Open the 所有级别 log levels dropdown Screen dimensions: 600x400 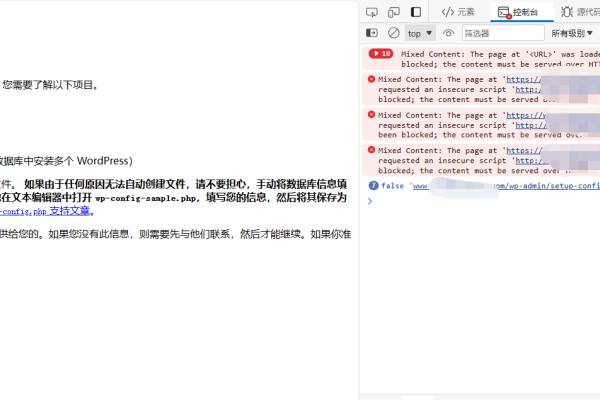pos(572,33)
